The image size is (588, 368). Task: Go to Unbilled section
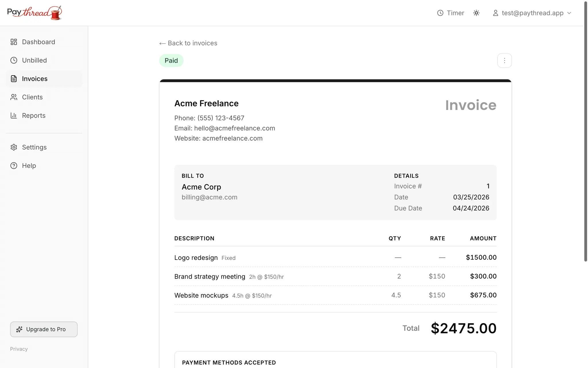tap(44, 60)
